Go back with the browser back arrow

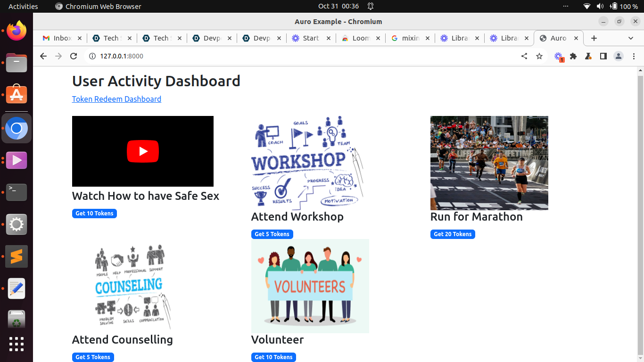click(x=43, y=56)
